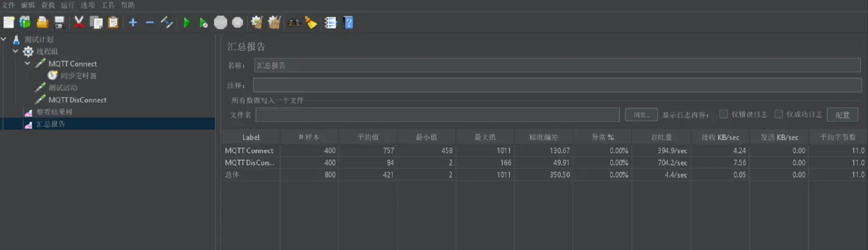Image resolution: width=868 pixels, height=250 pixels.
Task: Click the Open file folder icon
Action: tap(42, 23)
